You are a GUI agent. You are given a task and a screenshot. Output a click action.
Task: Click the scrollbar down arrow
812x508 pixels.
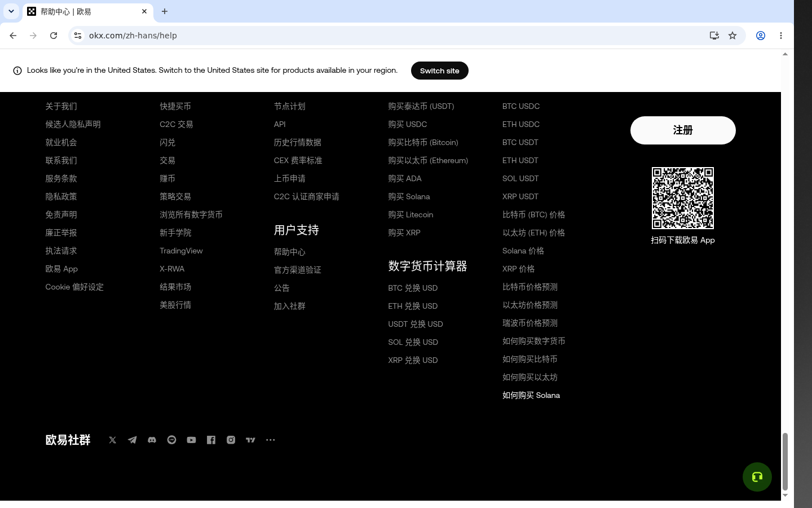pos(785,496)
